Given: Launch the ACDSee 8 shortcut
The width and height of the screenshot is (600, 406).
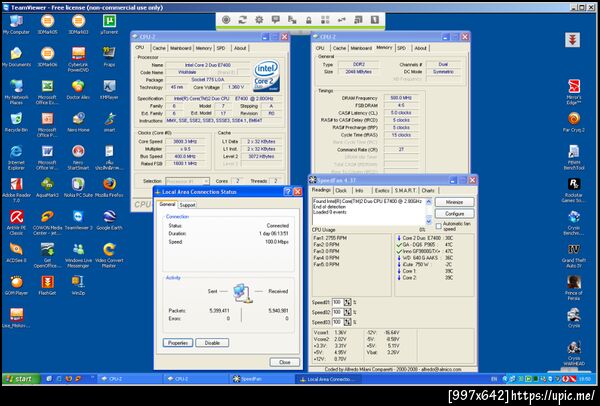Looking at the screenshot, I should 16,252.
